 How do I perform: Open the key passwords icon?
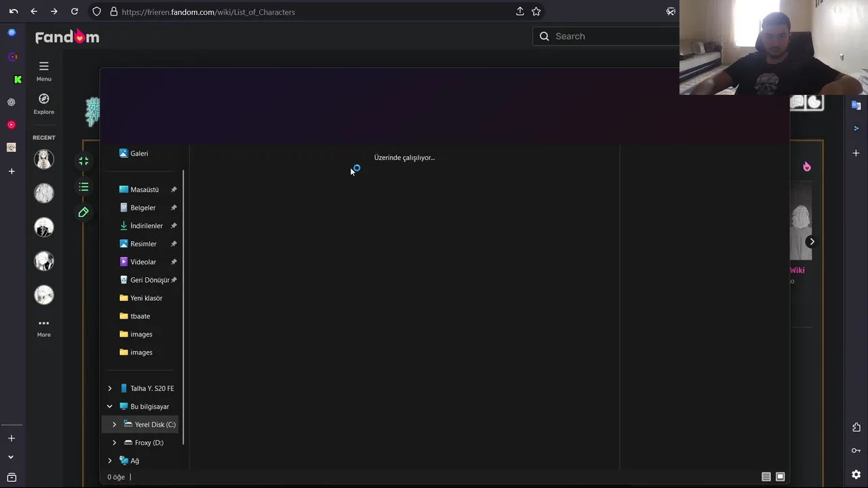(x=856, y=451)
